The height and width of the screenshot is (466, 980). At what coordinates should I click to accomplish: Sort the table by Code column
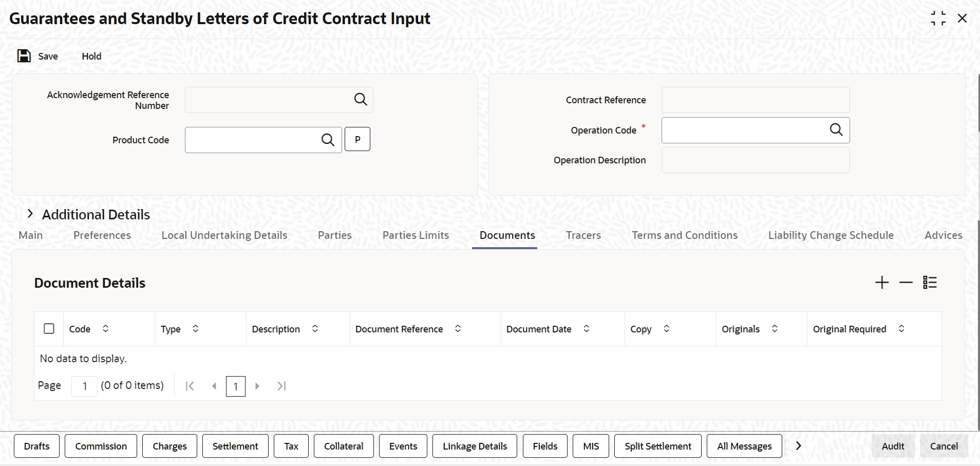coord(105,328)
